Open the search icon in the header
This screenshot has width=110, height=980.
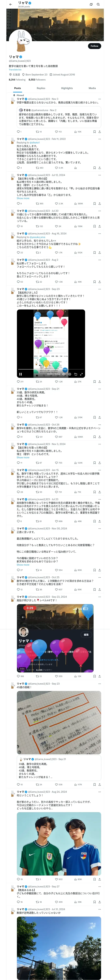point(98,4)
